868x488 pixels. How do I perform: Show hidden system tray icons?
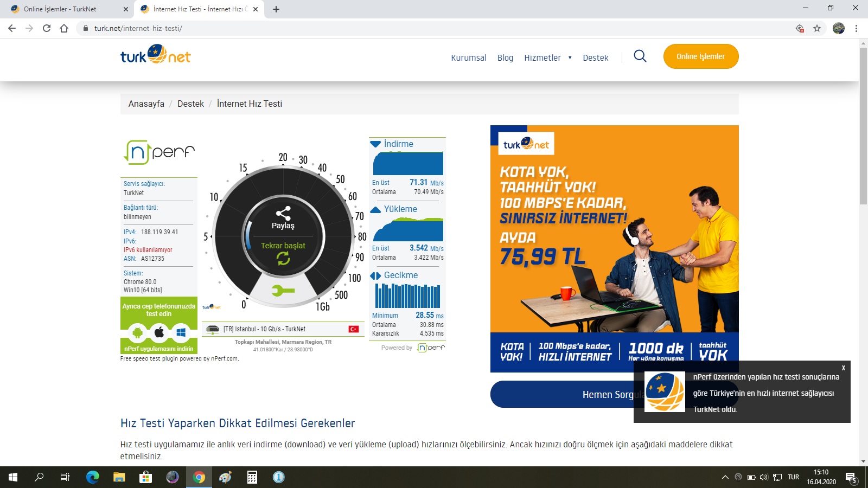(725, 477)
